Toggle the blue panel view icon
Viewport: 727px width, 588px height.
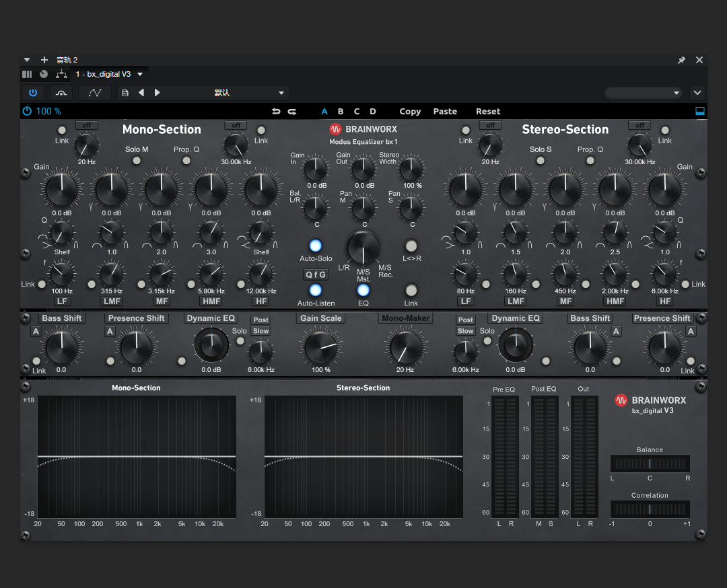699,111
